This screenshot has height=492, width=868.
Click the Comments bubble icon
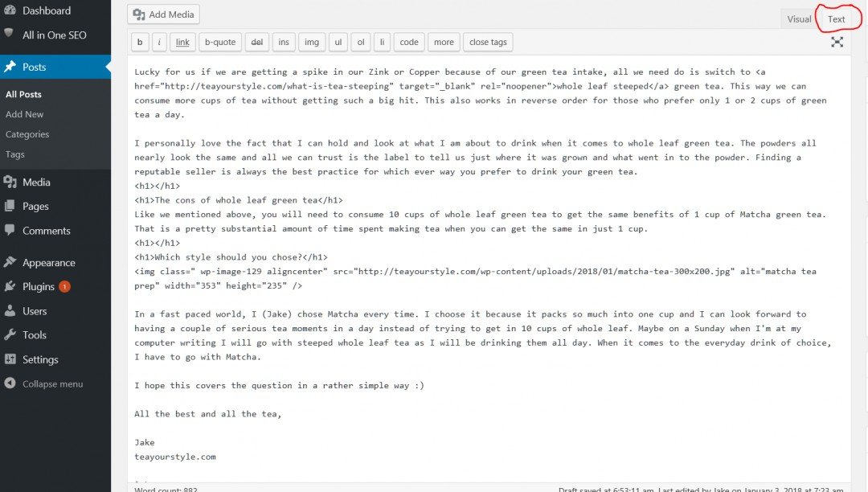[10, 230]
